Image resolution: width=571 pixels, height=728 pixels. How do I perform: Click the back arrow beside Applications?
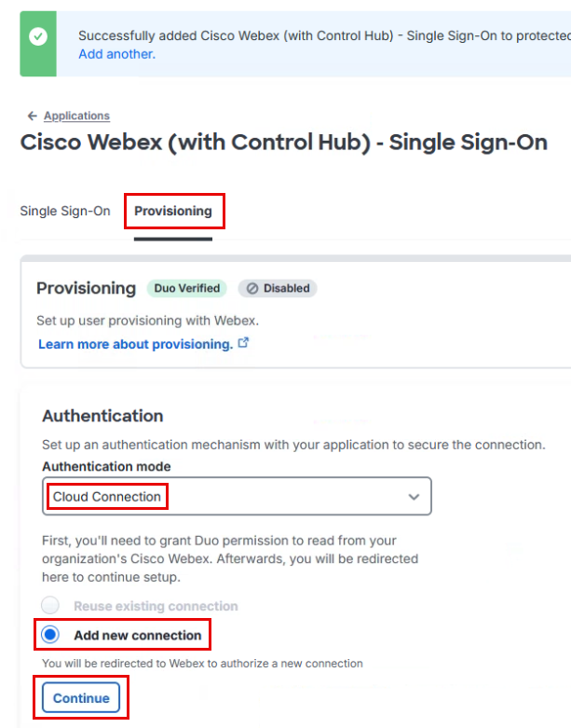pyautogui.click(x=33, y=117)
